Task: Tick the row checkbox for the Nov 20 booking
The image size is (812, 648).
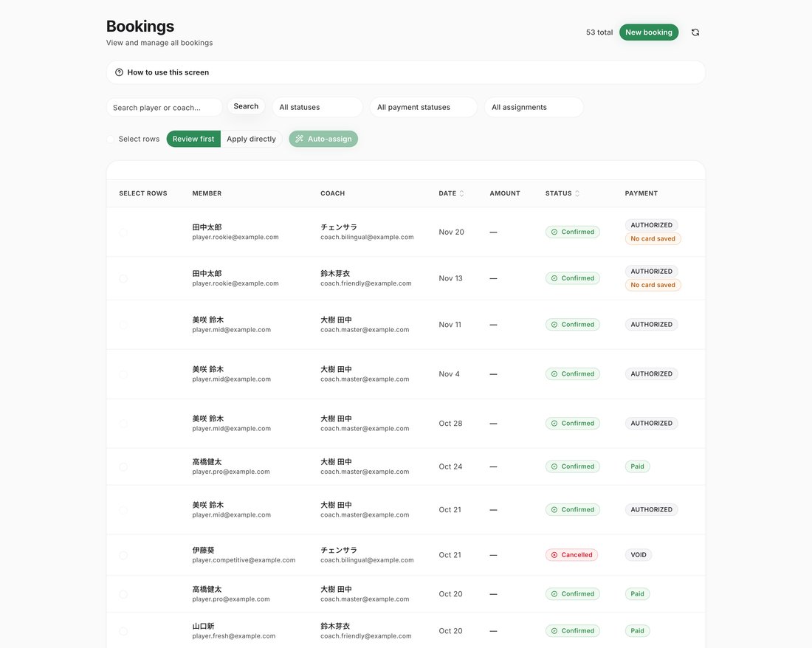Action: tap(123, 232)
